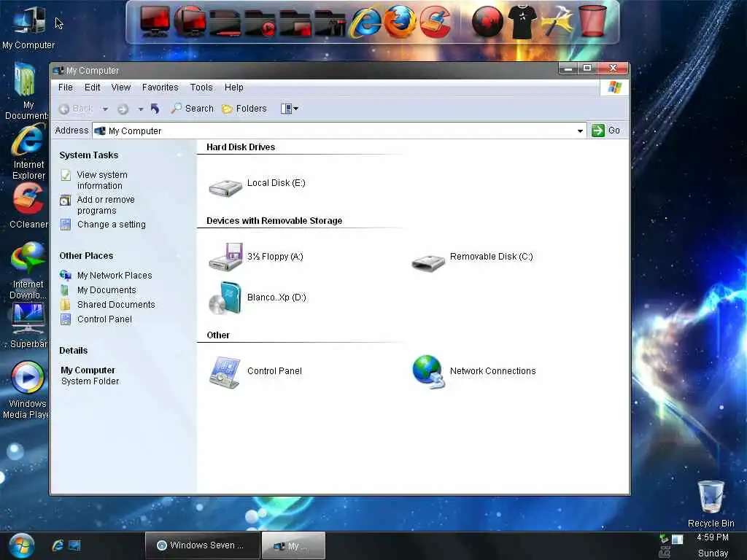The image size is (747, 560).
Task: Open the File menu
Action: click(65, 87)
